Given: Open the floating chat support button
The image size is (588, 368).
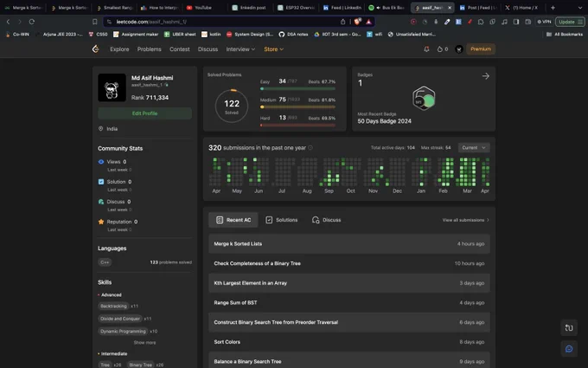Looking at the screenshot, I should (x=569, y=349).
